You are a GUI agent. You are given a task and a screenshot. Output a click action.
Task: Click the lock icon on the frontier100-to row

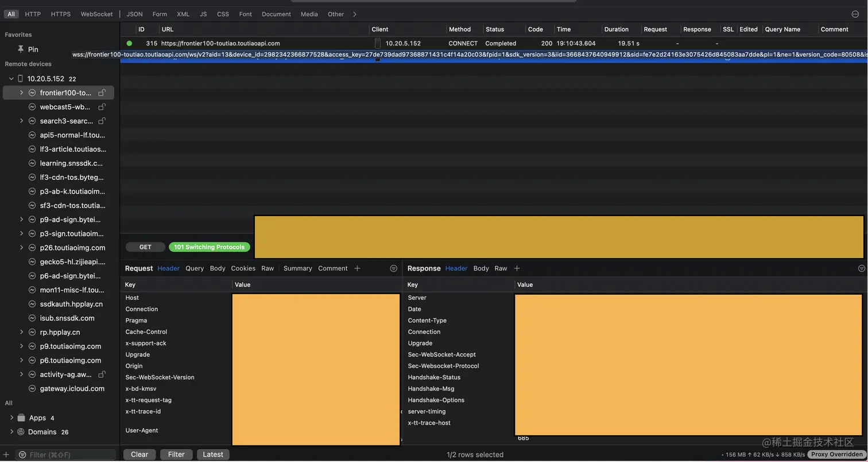click(x=102, y=93)
